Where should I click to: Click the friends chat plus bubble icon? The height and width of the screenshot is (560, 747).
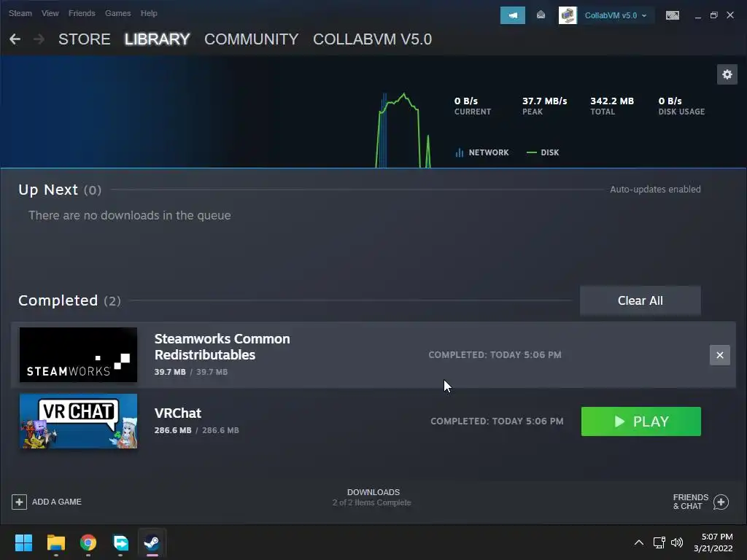tap(721, 502)
